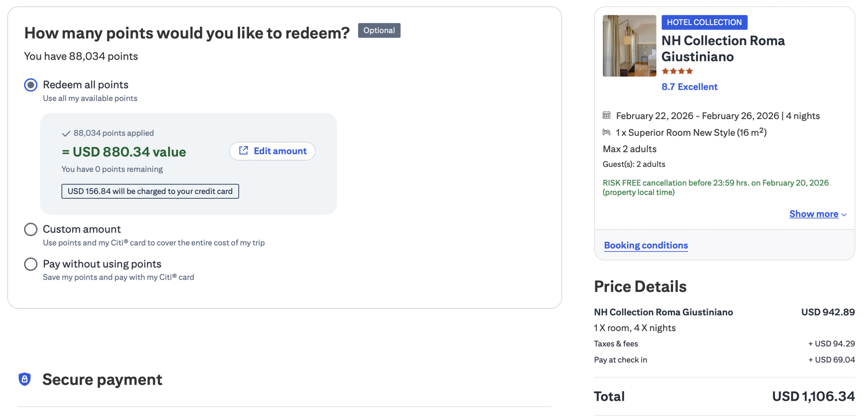Click the Optional tag beside the heading

[x=379, y=30]
